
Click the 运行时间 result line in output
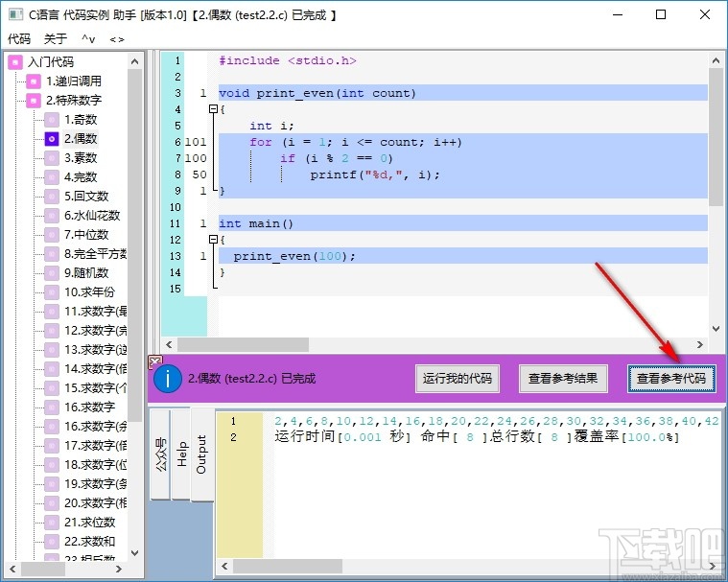(x=477, y=437)
